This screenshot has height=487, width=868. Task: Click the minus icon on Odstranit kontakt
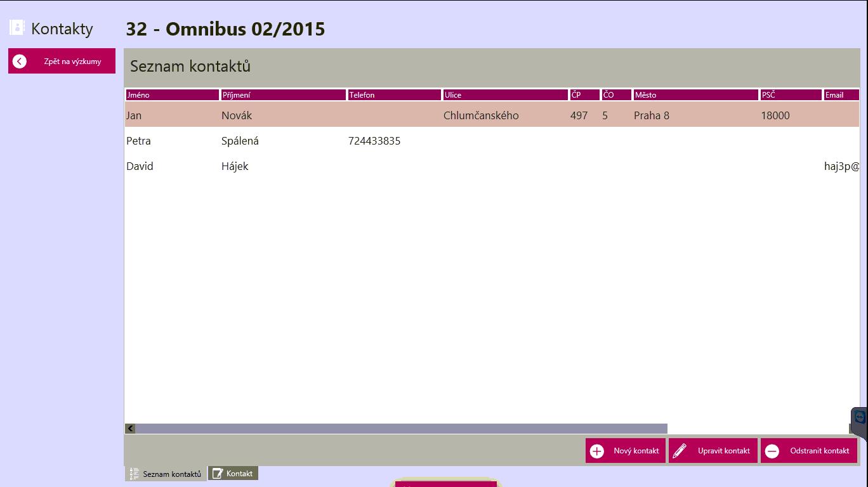coord(772,451)
